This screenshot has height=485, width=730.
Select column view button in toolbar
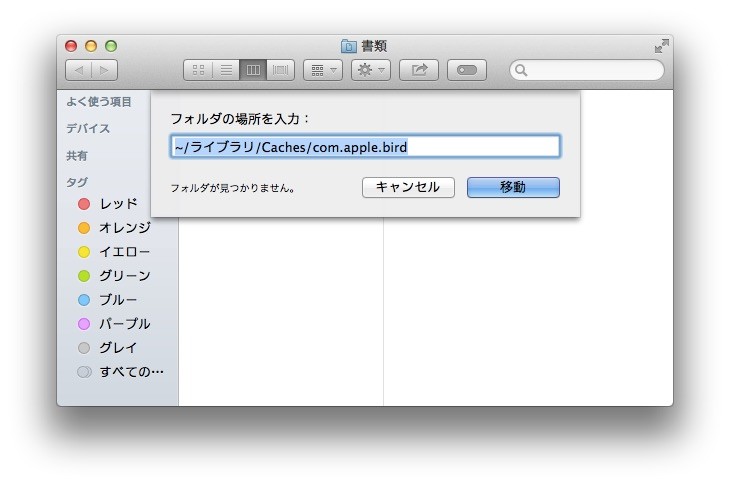(x=253, y=70)
